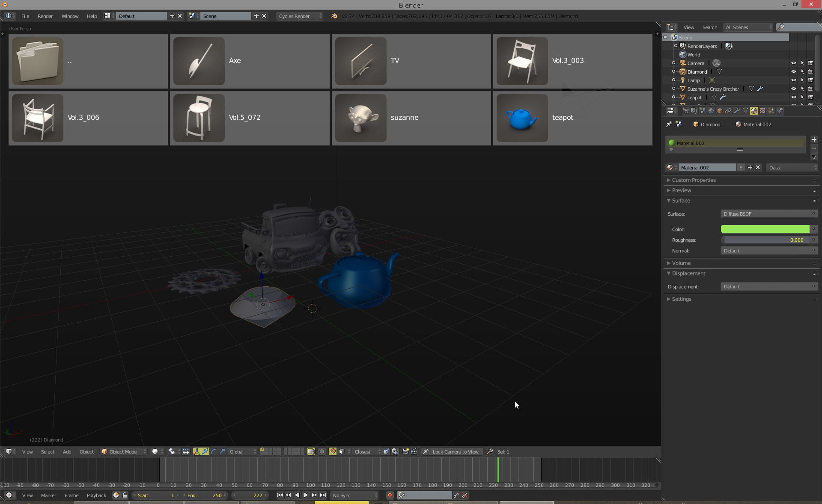Expand the Volume panel
The width and height of the screenshot is (822, 504).
coord(681,263)
